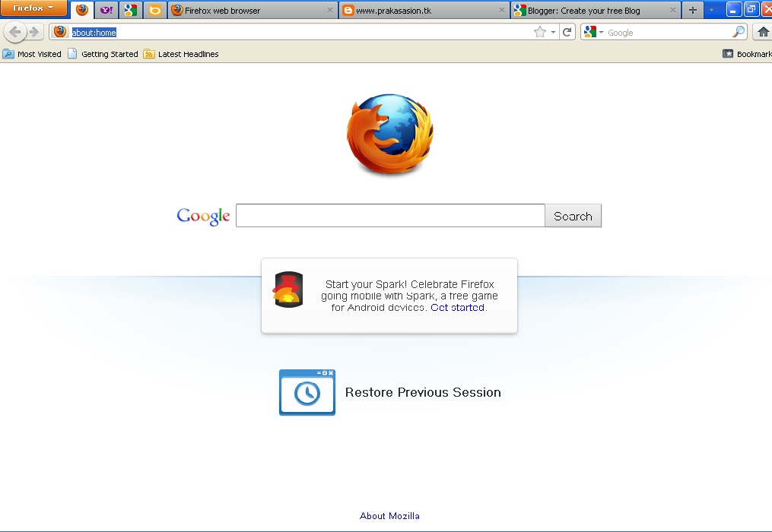
Task: Close the www.prakasasion.tk tab
Action: coord(502,10)
